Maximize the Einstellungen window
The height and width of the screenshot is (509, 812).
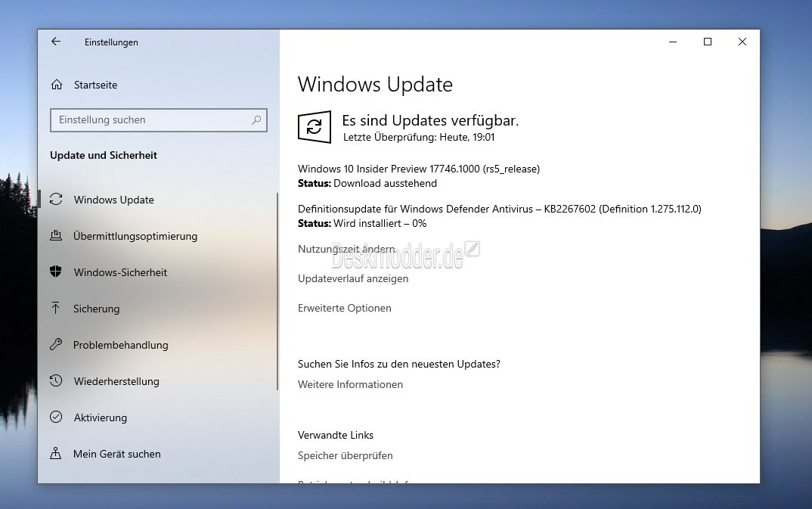[708, 42]
